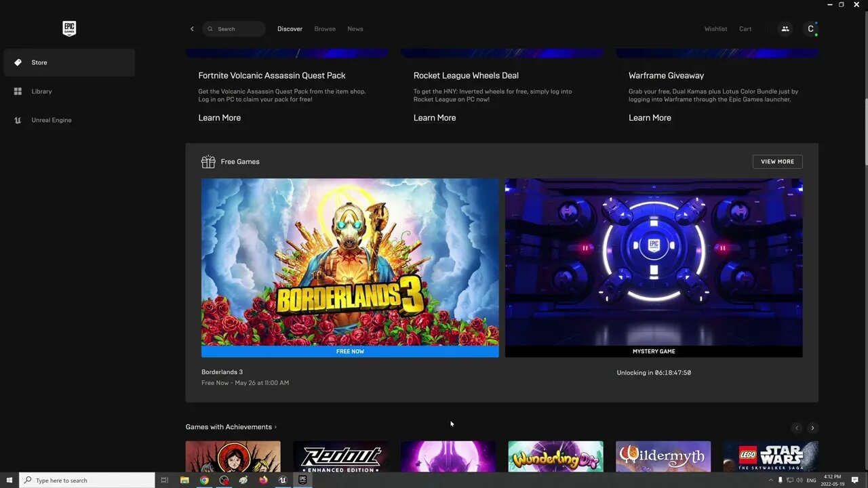Open the Wishlist link
Viewport: 868px width, 488px height.
[x=715, y=29]
